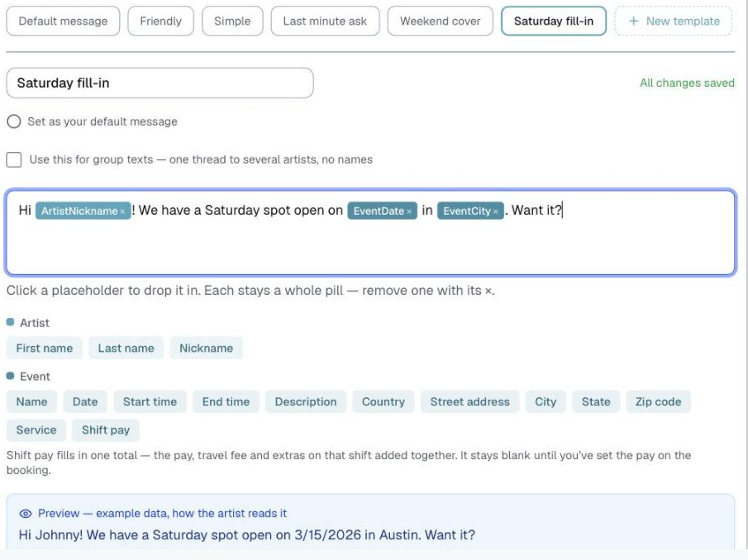Click the 'Click a placeholder to drop it in' hint
This screenshot has height=560, width=748.
point(250,290)
